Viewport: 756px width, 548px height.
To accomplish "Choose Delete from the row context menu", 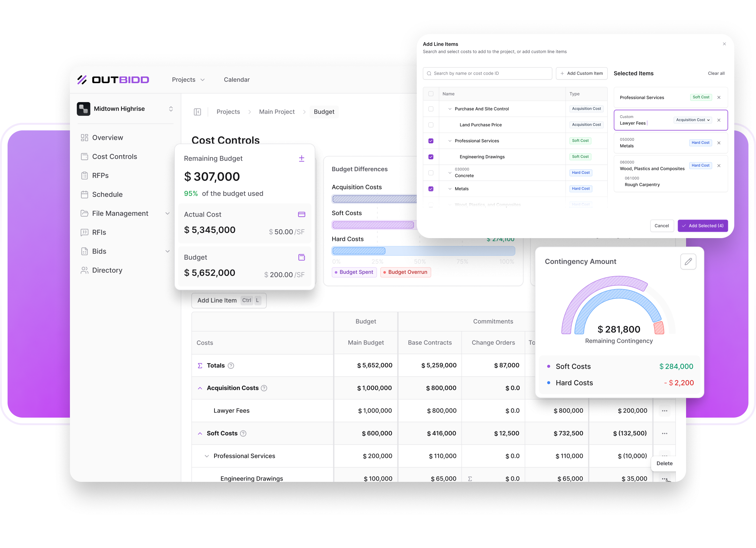I will pyautogui.click(x=664, y=463).
